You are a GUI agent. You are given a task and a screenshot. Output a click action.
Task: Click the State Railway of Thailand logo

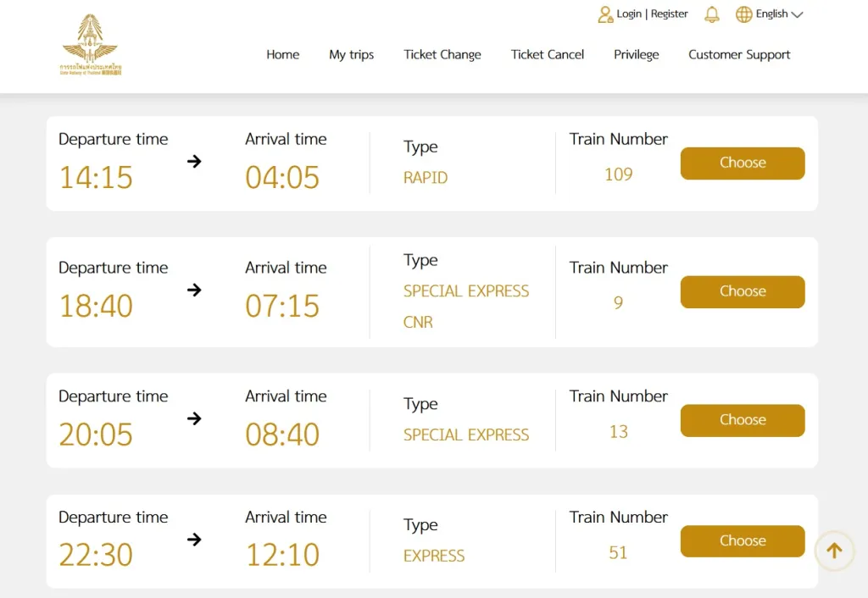pyautogui.click(x=90, y=45)
